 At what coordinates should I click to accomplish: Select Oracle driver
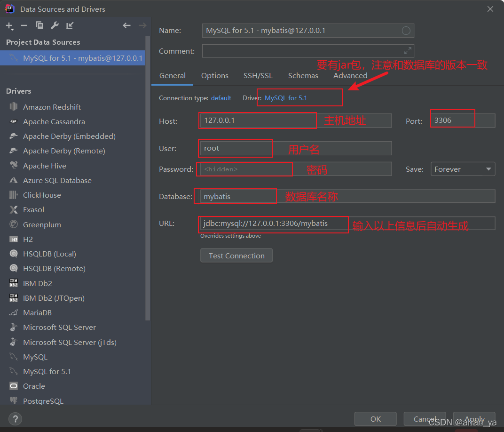34,386
